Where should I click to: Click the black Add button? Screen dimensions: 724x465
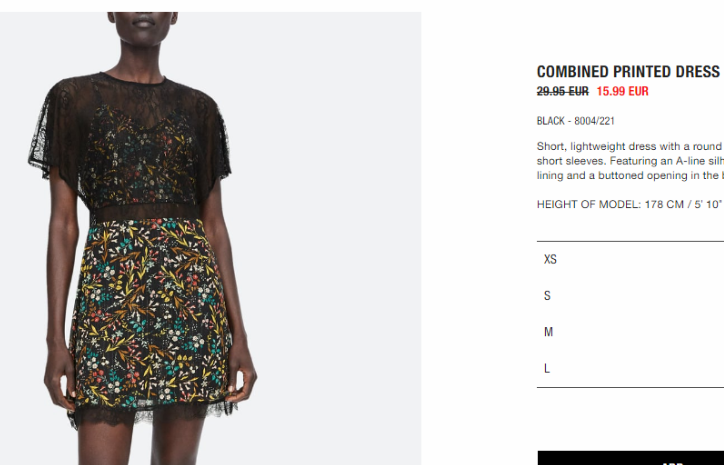point(631,458)
